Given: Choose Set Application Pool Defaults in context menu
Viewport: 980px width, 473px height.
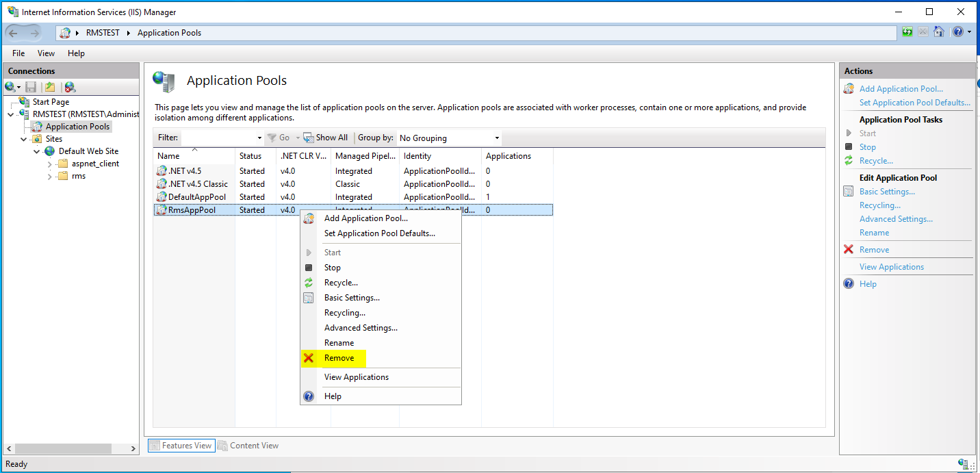Looking at the screenshot, I should click(x=381, y=233).
